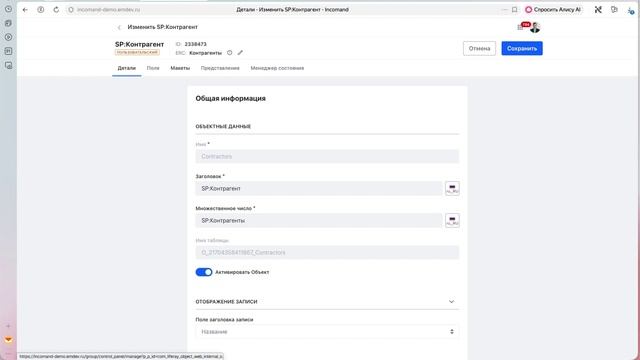
Task: Open the downloads icon with the blue badge
Action: (631, 10)
